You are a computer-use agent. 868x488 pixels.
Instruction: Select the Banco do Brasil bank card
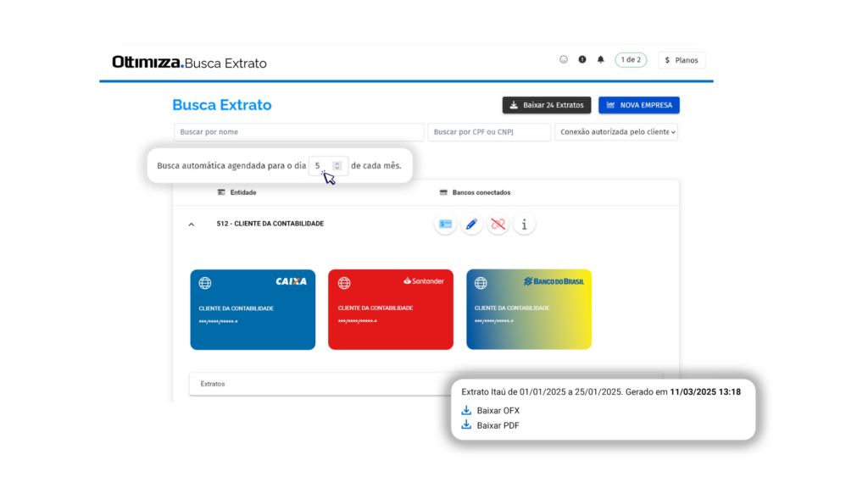tap(529, 309)
